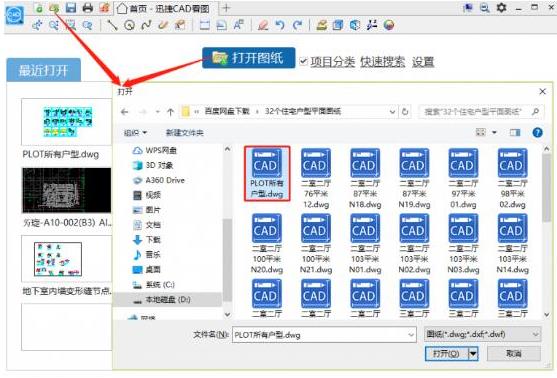The width and height of the screenshot is (557, 378).
Task: Click the save floppy disk icon
Action: (x=71, y=8)
